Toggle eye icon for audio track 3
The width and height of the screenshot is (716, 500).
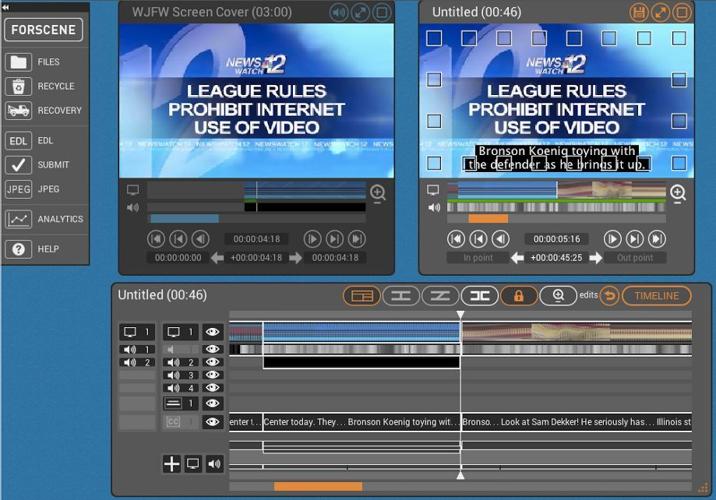pyautogui.click(x=212, y=375)
